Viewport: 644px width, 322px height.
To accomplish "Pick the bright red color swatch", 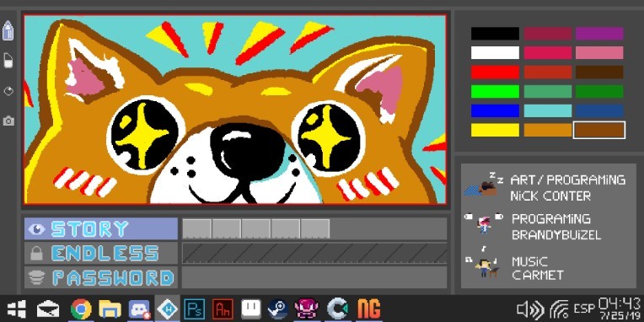I will 495,72.
